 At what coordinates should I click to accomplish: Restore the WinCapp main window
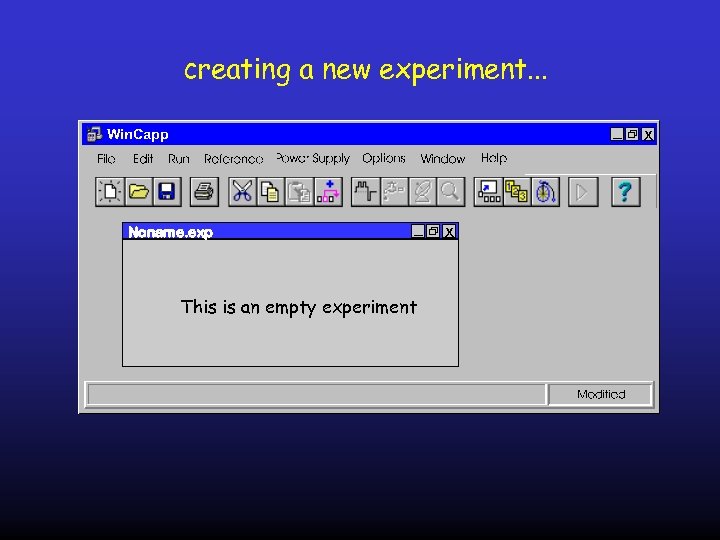(632, 134)
